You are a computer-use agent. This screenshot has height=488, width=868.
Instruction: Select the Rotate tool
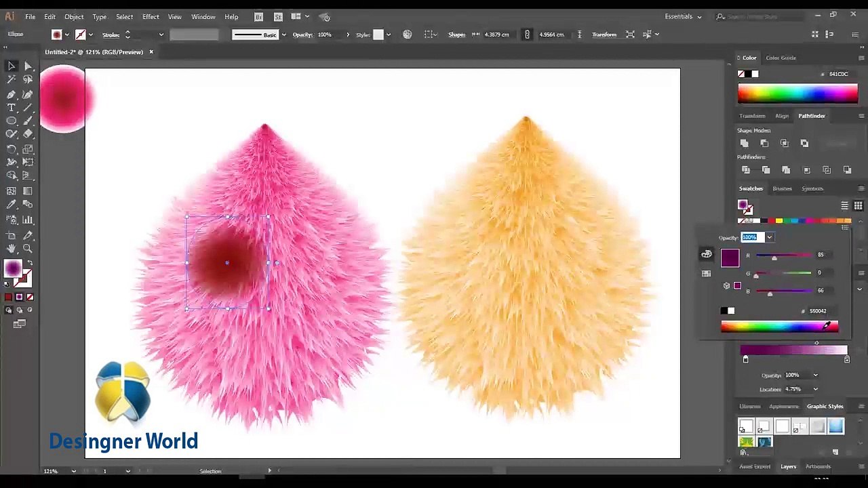click(12, 149)
